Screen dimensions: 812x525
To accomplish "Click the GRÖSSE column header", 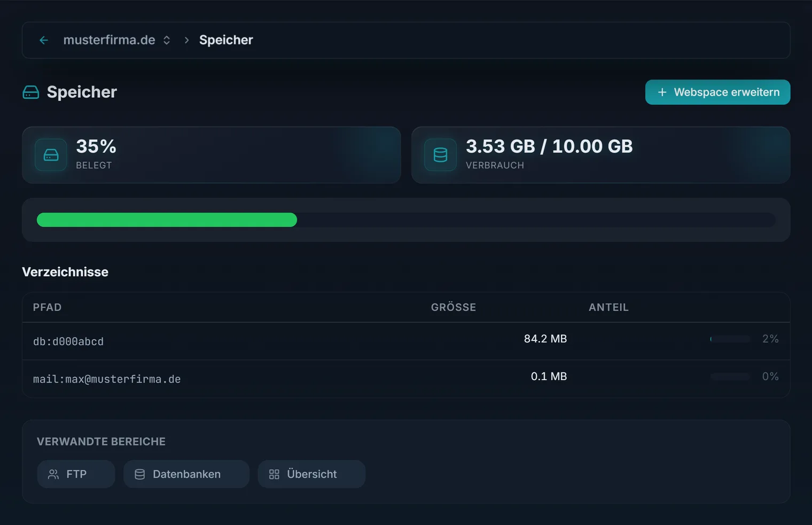I will (454, 307).
